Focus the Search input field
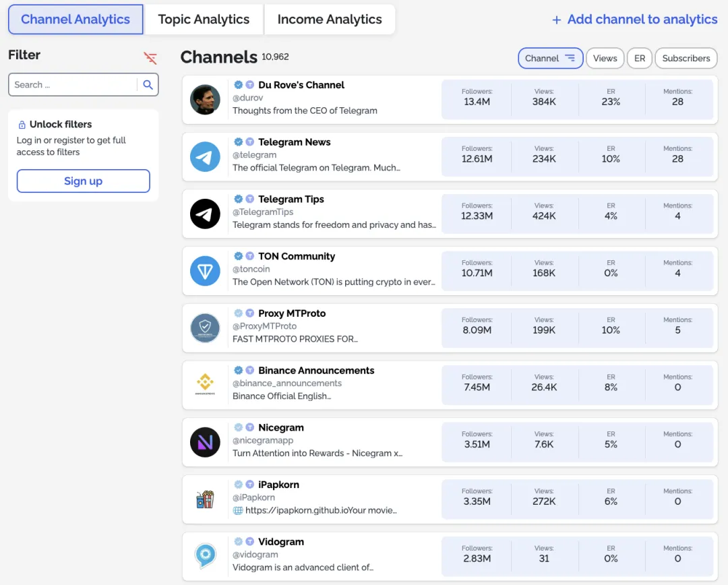The height and width of the screenshot is (585, 728). pyautogui.click(x=73, y=84)
